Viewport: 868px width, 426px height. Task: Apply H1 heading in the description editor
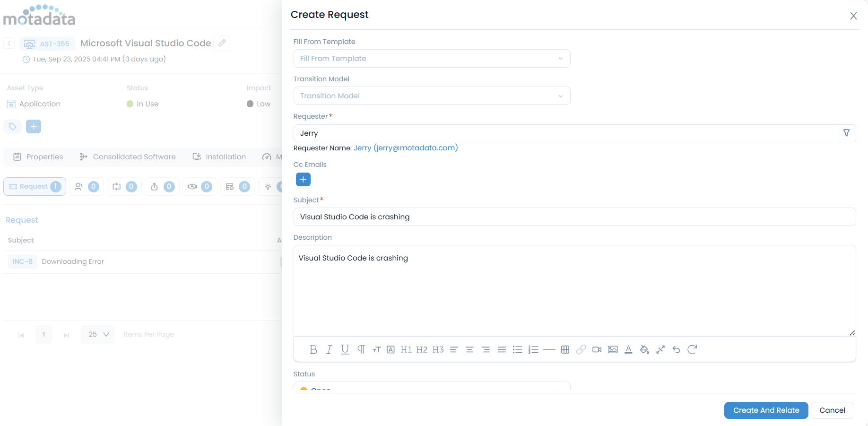pyautogui.click(x=406, y=349)
